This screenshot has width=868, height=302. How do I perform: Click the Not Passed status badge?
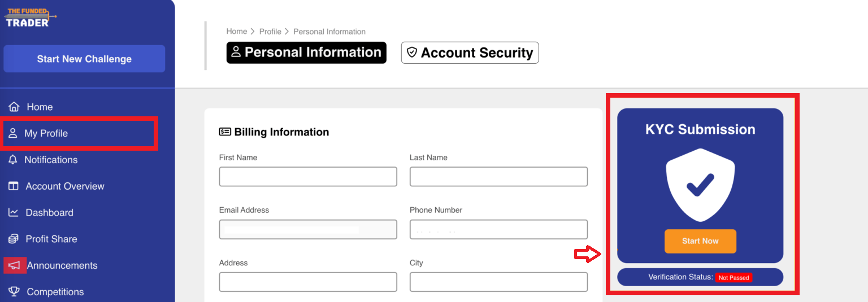734,278
